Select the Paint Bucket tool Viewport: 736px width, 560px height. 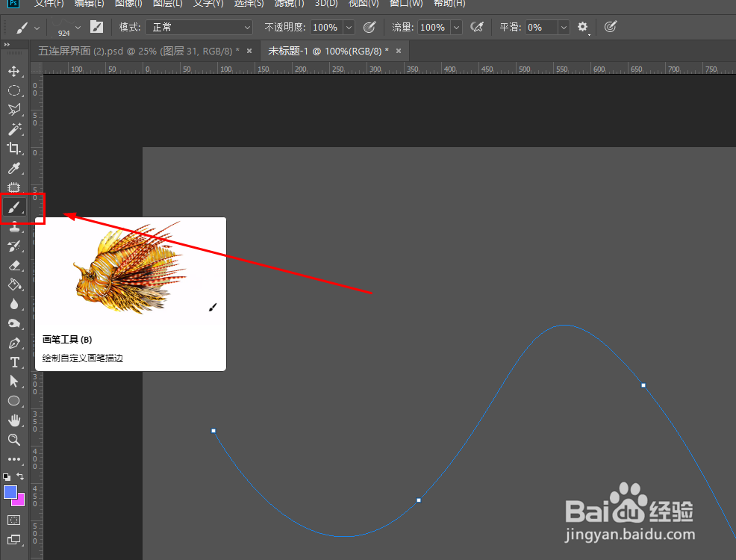tap(14, 284)
